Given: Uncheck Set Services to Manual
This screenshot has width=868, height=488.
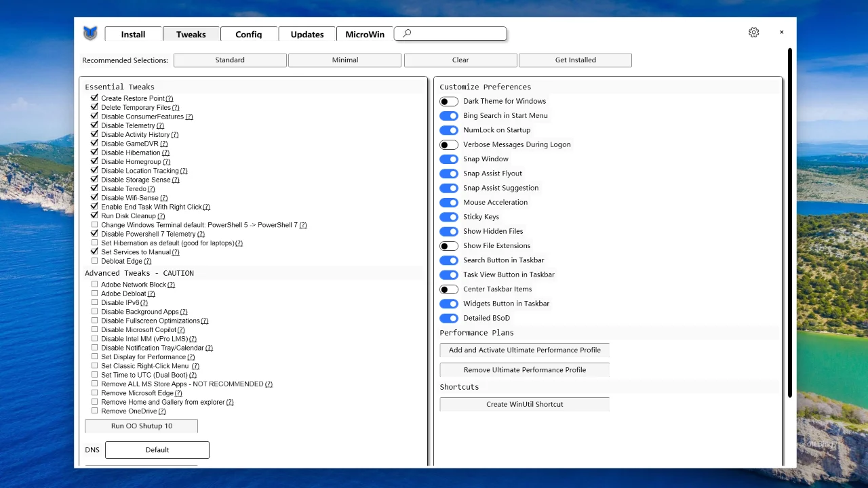Looking at the screenshot, I should tap(94, 252).
